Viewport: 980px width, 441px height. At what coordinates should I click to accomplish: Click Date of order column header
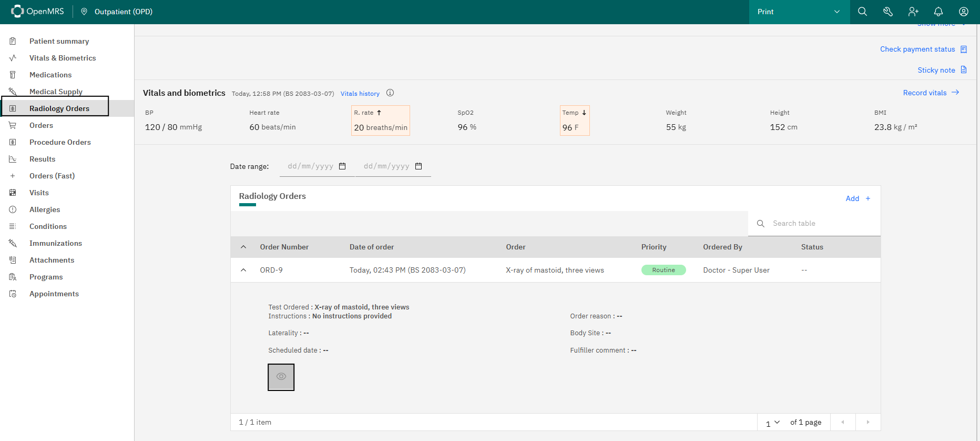[x=372, y=247]
